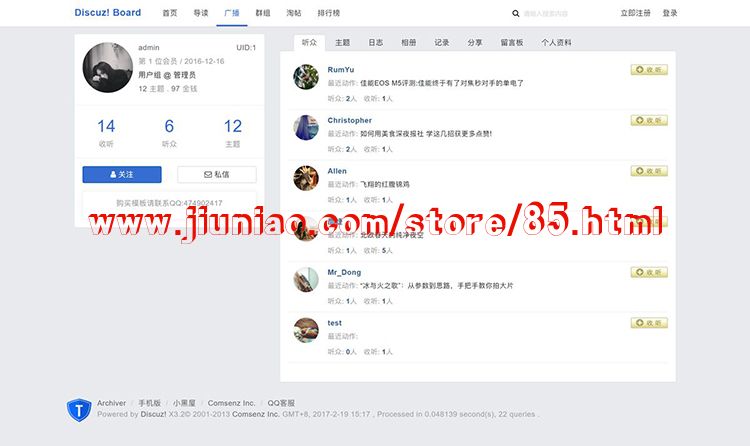Open the Allen username link
Viewport: 750px width, 446px height.
pos(337,171)
